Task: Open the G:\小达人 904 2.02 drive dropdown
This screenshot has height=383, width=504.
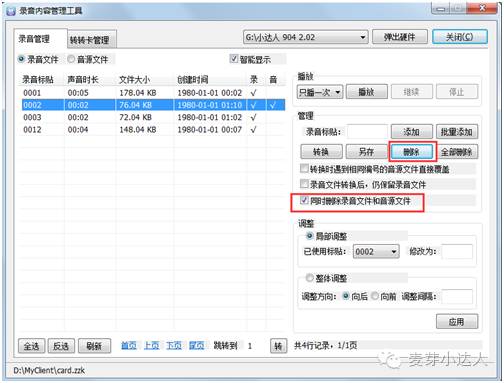Action: click(x=305, y=37)
